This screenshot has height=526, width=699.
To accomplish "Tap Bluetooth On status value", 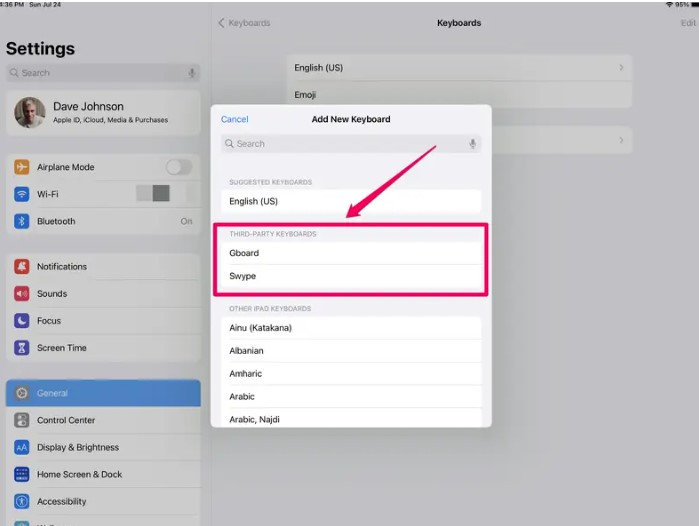I will coord(186,222).
